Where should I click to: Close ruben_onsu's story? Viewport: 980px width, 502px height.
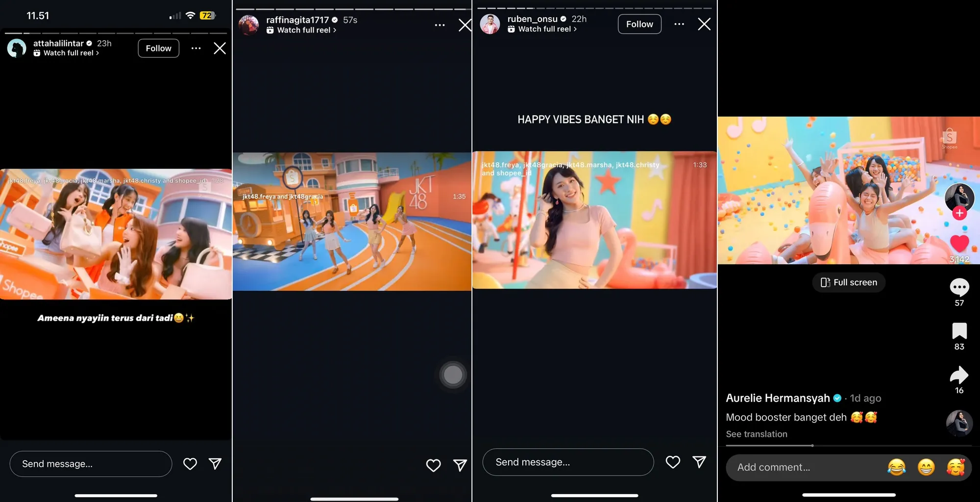[x=704, y=24]
